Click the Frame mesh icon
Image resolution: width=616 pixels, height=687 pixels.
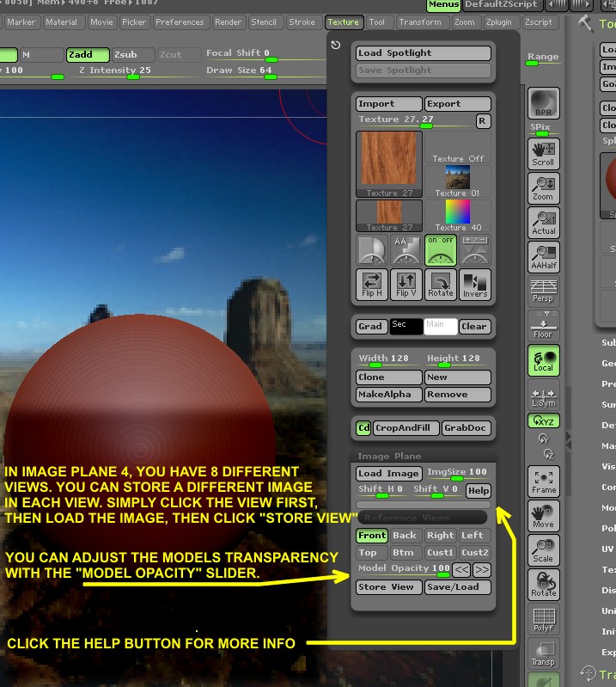click(x=543, y=482)
